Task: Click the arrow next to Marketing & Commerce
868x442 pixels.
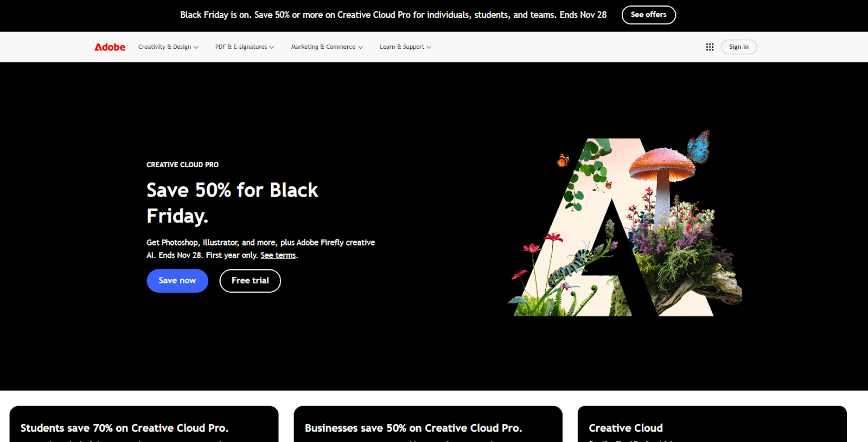Action: pos(360,47)
